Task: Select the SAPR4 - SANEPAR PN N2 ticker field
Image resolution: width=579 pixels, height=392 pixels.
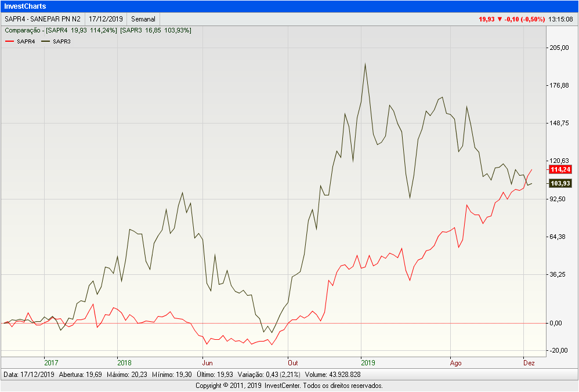Action: click(x=42, y=19)
